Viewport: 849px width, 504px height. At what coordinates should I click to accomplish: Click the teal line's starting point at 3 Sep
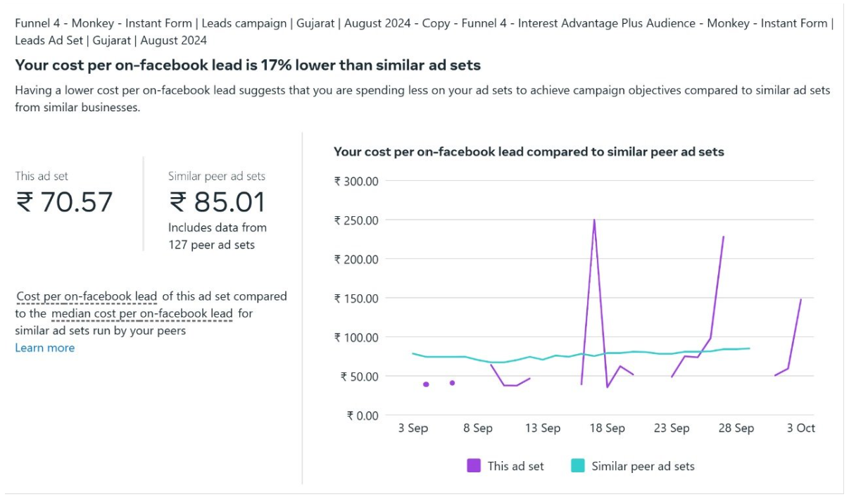pyautogui.click(x=413, y=353)
